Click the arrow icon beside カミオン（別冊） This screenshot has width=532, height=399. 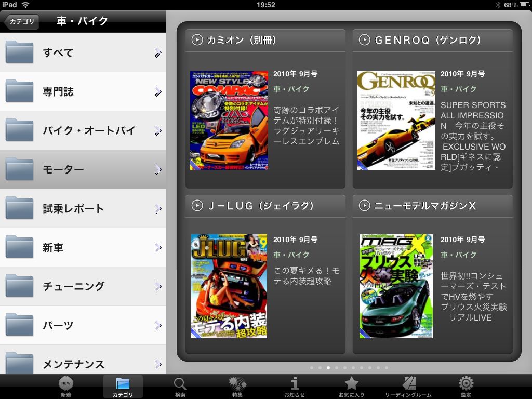tap(197, 39)
